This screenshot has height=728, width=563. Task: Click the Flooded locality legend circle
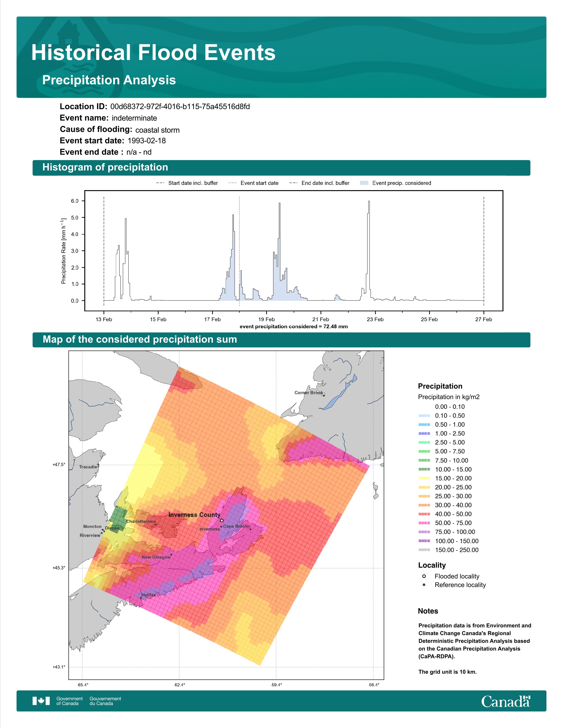424,576
